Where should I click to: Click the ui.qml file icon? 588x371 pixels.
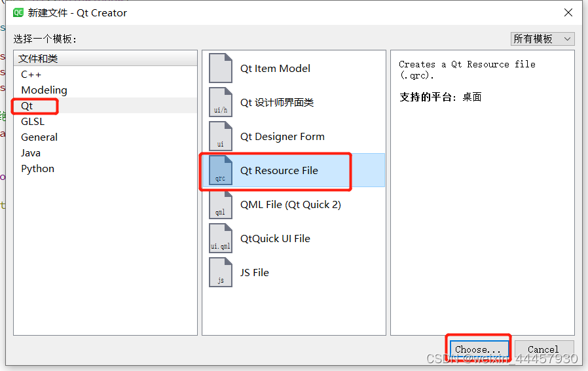click(x=221, y=239)
